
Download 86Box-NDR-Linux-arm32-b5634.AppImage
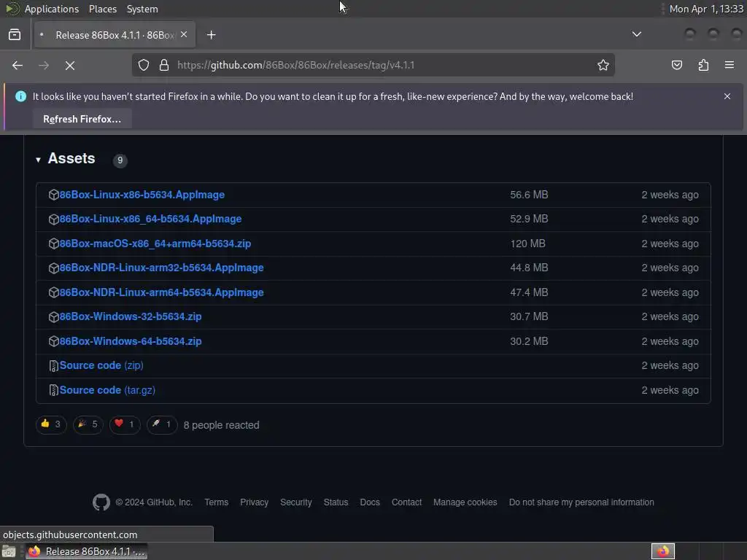click(x=161, y=268)
